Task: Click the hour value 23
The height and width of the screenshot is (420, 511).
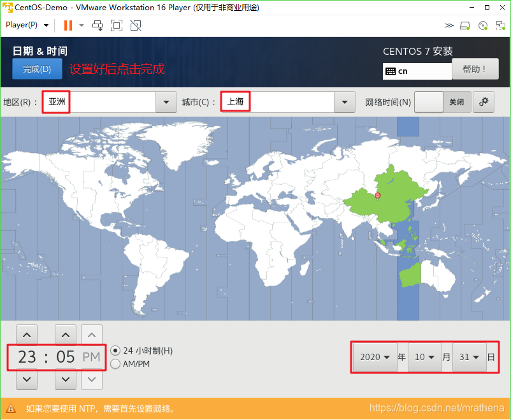Action: [x=27, y=357]
